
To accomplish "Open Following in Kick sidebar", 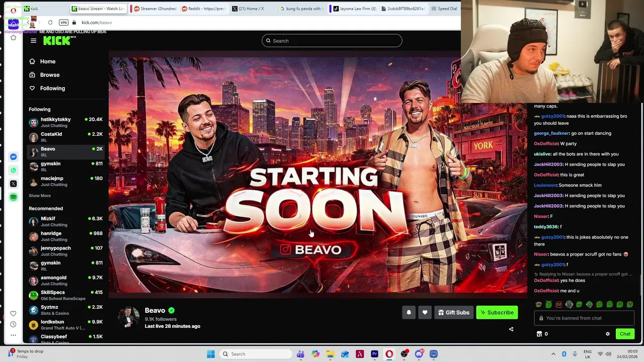I will (x=52, y=88).
